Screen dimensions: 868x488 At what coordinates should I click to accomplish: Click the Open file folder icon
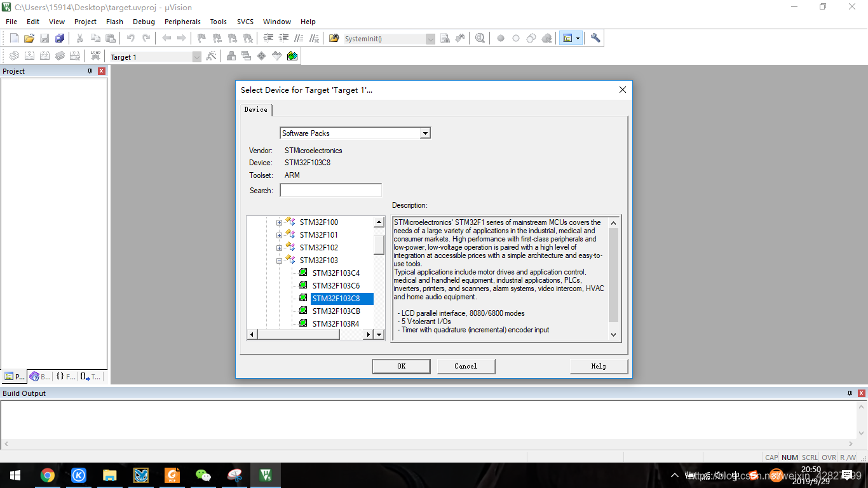(x=29, y=38)
